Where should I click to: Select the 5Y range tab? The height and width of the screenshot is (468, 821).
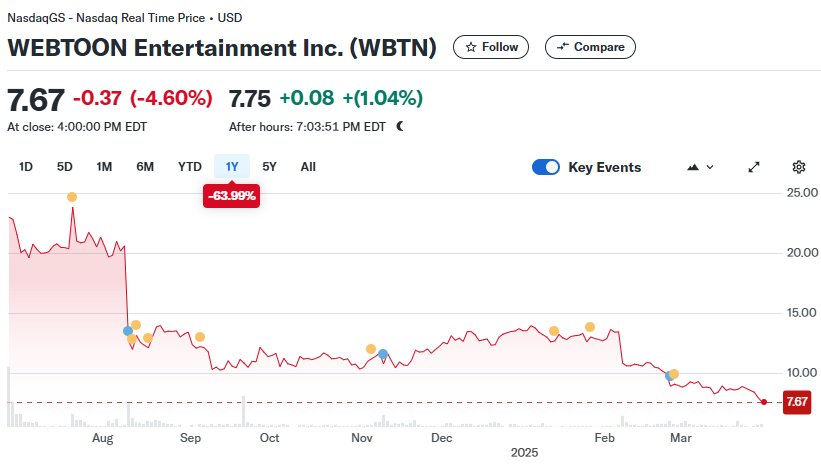270,167
